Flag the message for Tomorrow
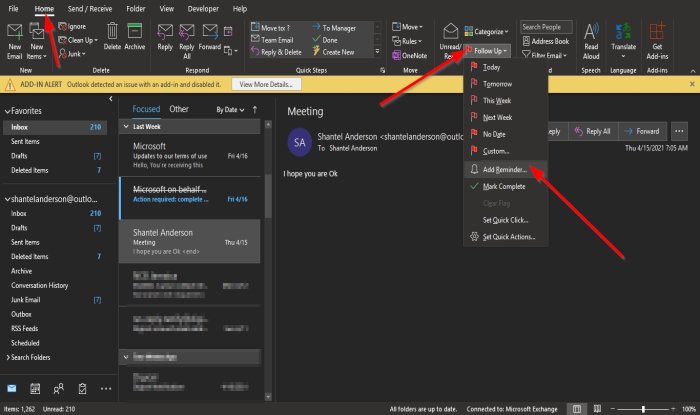This screenshot has height=415, width=700. (506, 84)
